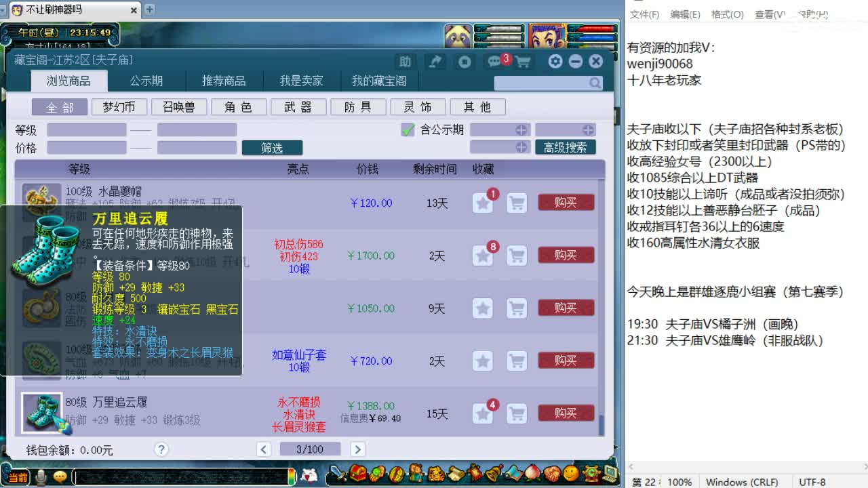Viewport: 868px width, 488px height.
Task: Open the red treasure chest icon
Action: (x=357, y=472)
